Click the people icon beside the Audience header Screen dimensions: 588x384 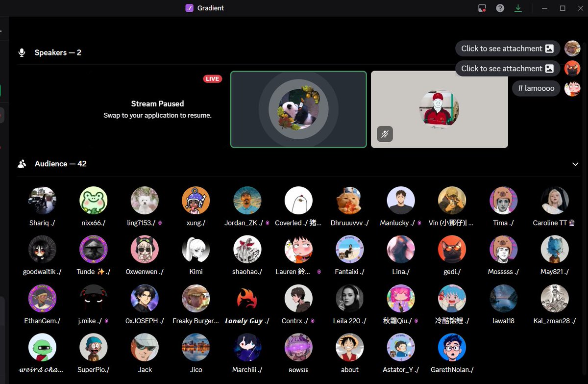22,163
